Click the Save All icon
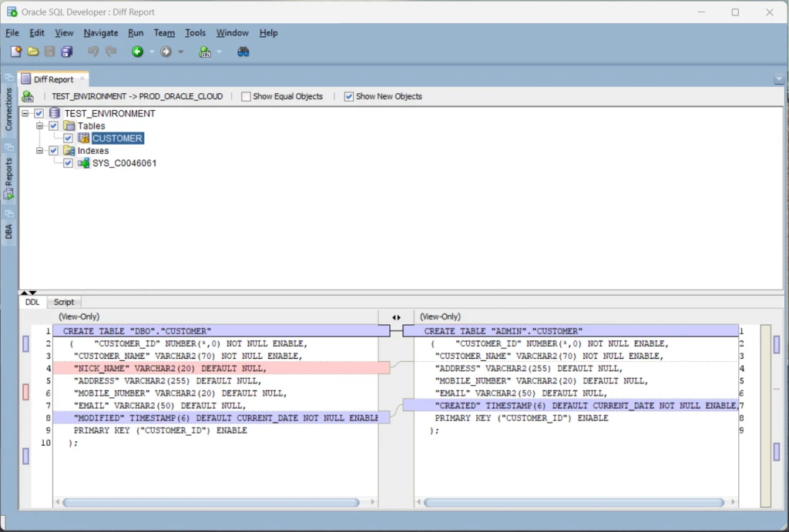This screenshot has width=789, height=532. [67, 52]
